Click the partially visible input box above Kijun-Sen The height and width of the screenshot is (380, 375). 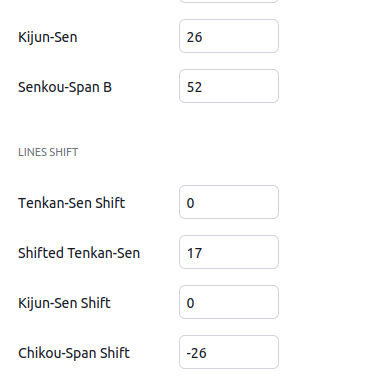point(229,1)
